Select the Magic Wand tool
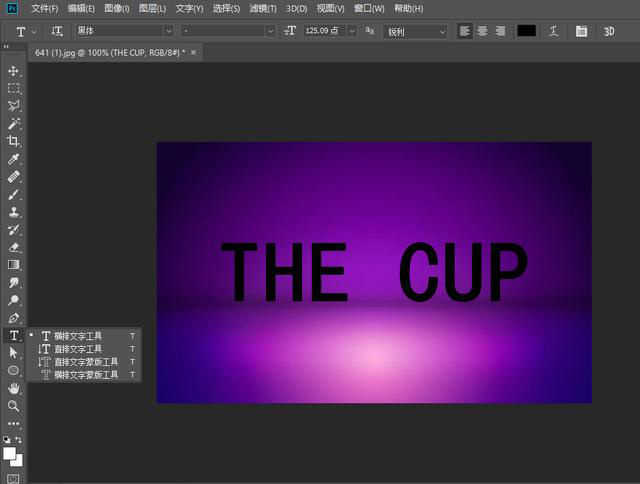The height and width of the screenshot is (484, 640). [x=14, y=123]
